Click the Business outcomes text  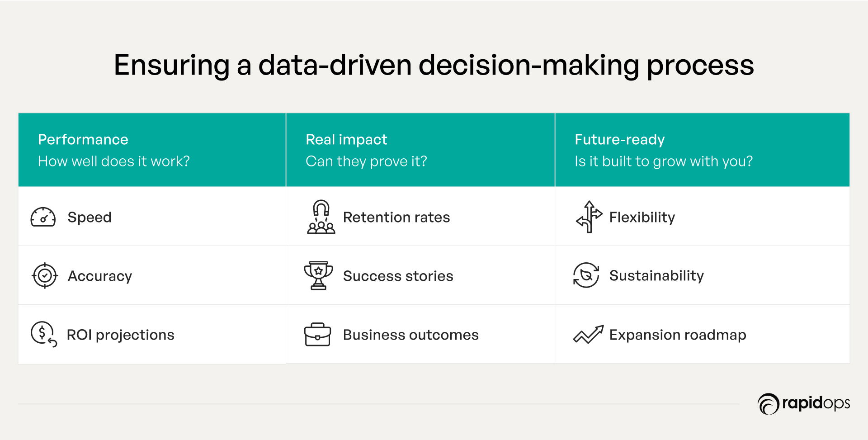click(410, 335)
